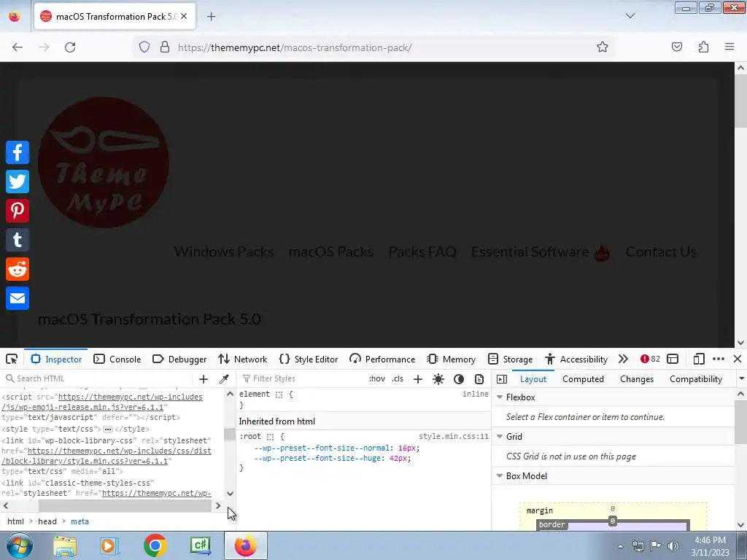Viewport: 747px width, 560px height.
Task: Add new rule with the plus icon in Styles pane
Action: click(418, 379)
